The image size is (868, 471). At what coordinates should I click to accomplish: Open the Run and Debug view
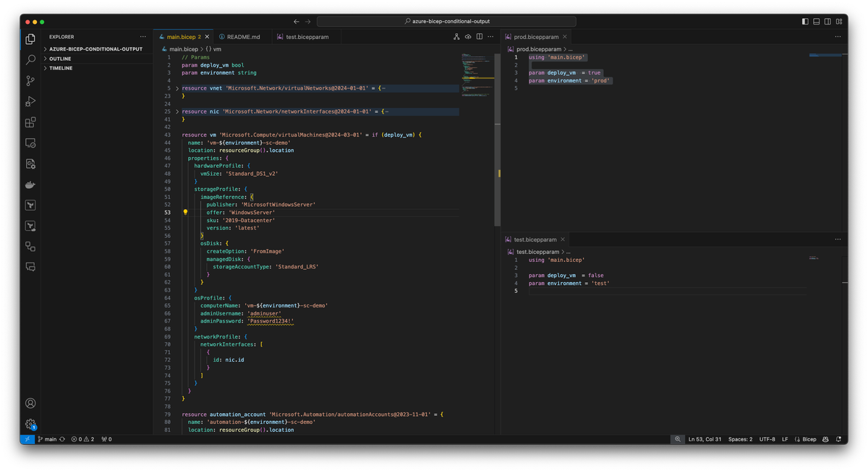(x=30, y=102)
